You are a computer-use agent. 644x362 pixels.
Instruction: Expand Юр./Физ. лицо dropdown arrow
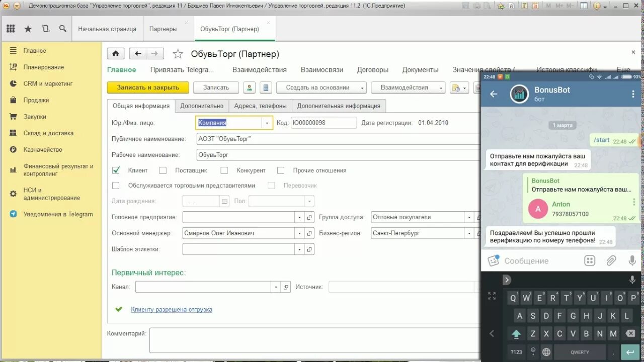(x=267, y=123)
